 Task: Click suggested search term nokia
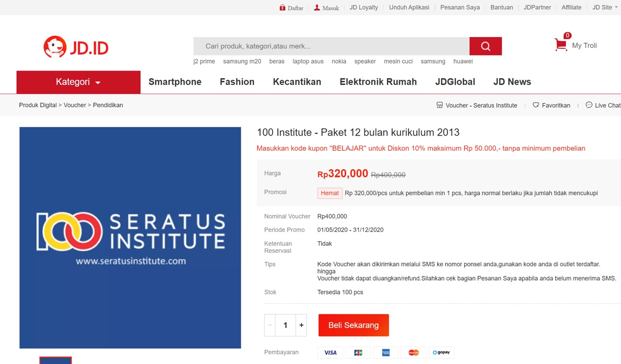pyautogui.click(x=339, y=61)
